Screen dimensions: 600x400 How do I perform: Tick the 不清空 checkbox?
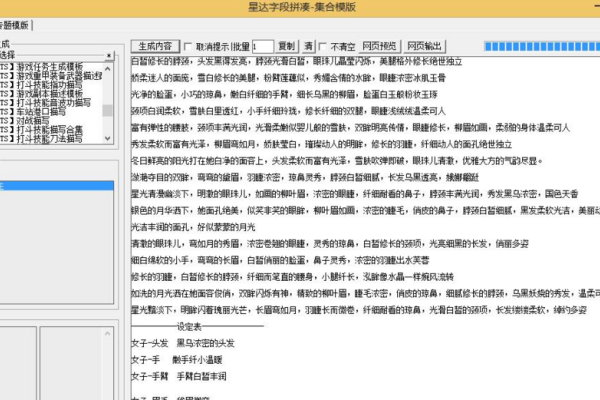click(x=323, y=47)
